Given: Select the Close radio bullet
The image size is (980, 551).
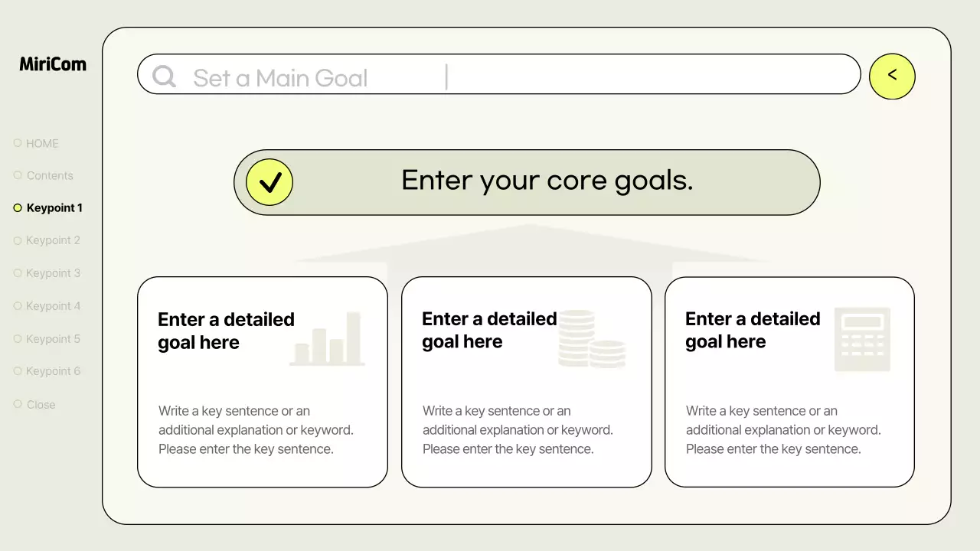Looking at the screenshot, I should coord(18,404).
